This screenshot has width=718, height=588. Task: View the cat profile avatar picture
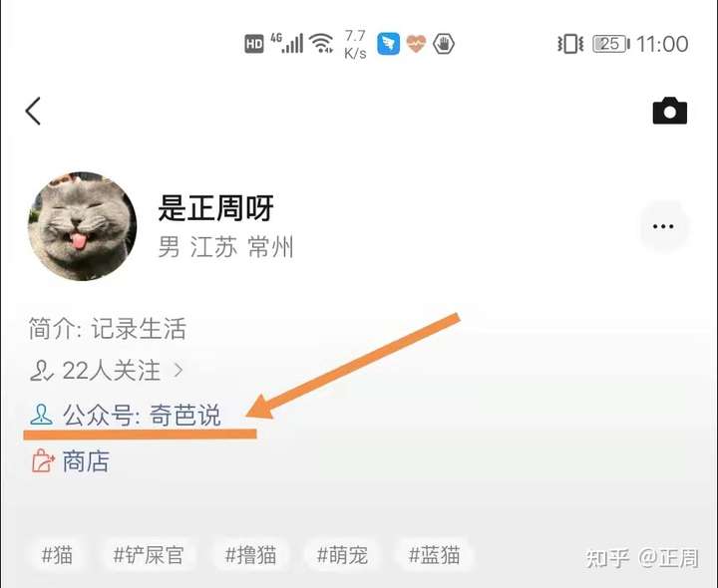click(83, 226)
